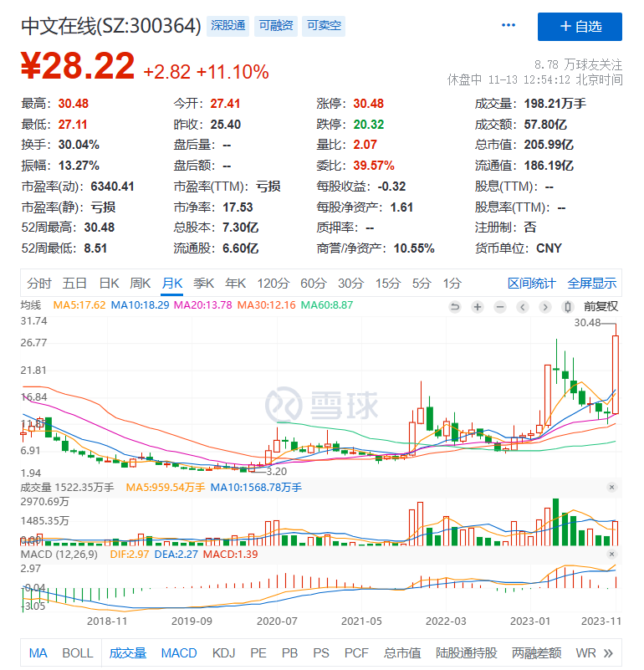Switch to the 周K chart tab
This screenshot has height=670, width=644.
pos(141,284)
